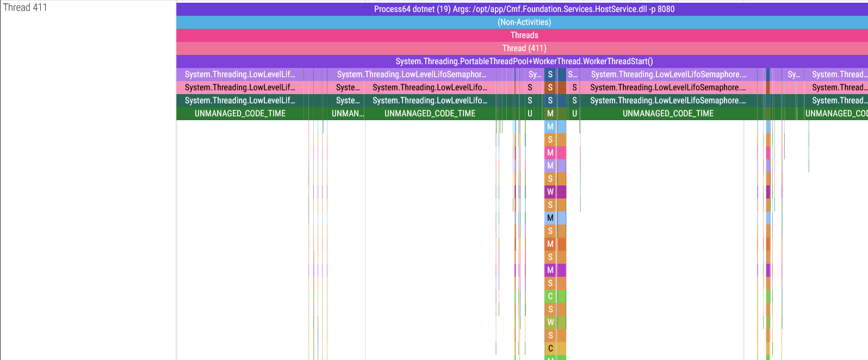Screen dimensions: 868x360
Task: Click the blue (Non-Activities) frame
Action: pyautogui.click(x=523, y=22)
